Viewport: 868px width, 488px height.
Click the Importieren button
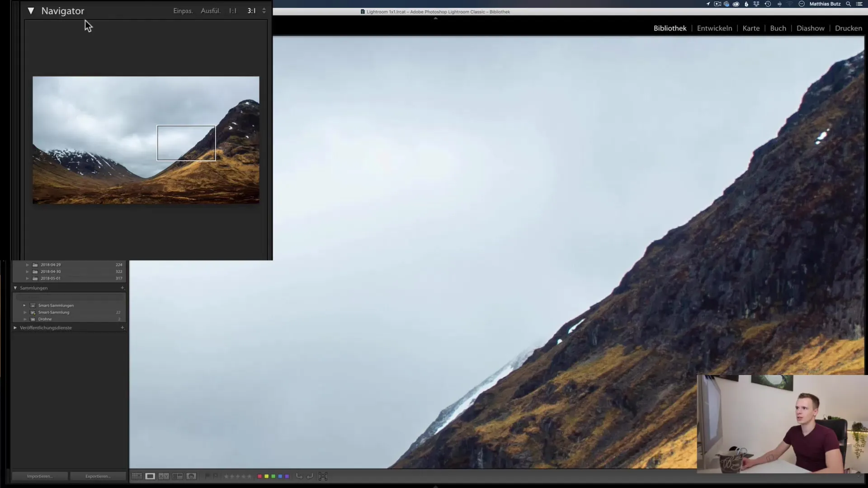pos(40,476)
